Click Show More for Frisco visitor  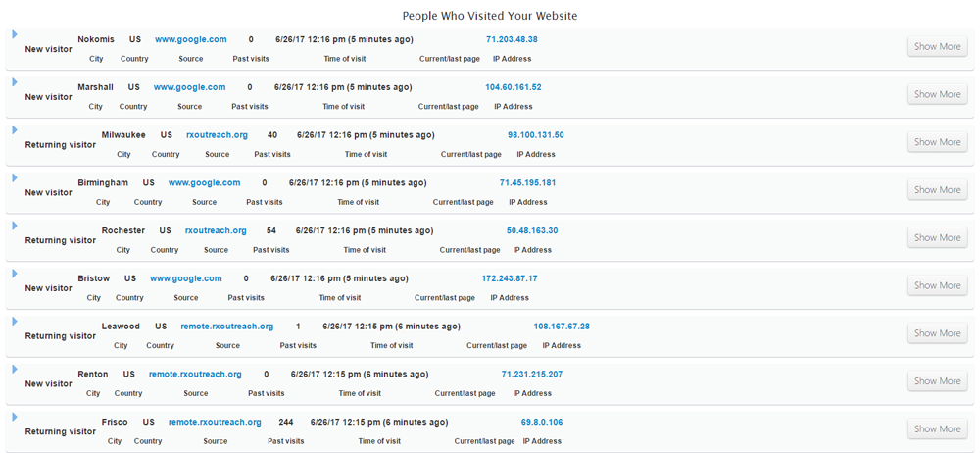pyautogui.click(x=938, y=429)
